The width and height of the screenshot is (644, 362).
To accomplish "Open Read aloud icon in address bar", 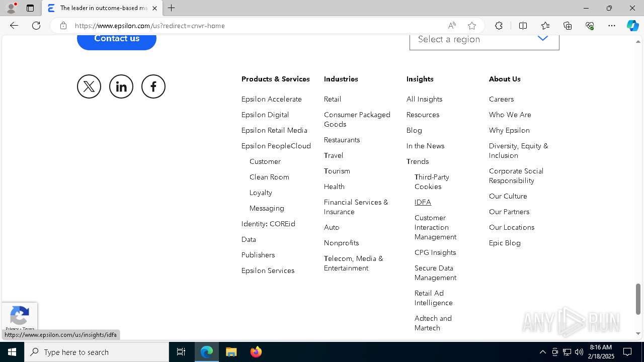I will coord(452,26).
